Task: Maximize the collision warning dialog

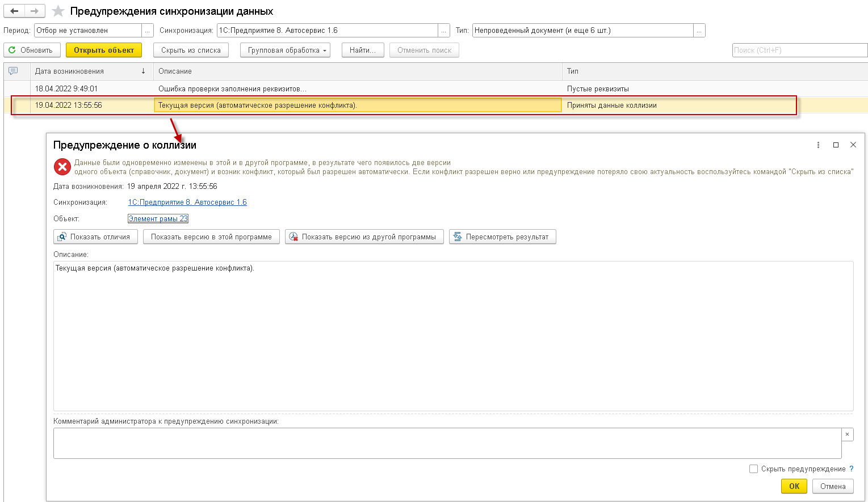Action: pos(836,145)
